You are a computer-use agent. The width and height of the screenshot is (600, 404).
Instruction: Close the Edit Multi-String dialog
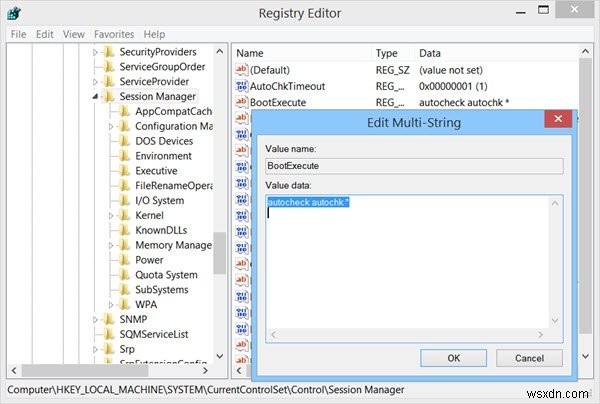pos(558,119)
